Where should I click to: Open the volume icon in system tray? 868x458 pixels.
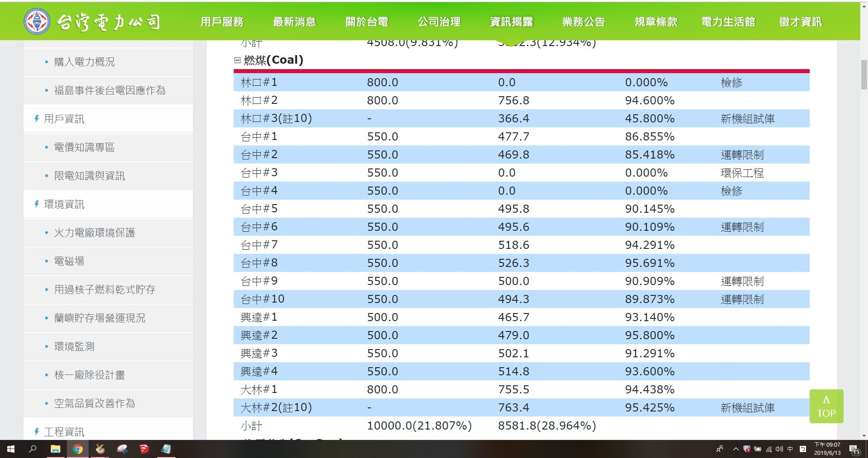pos(779,449)
